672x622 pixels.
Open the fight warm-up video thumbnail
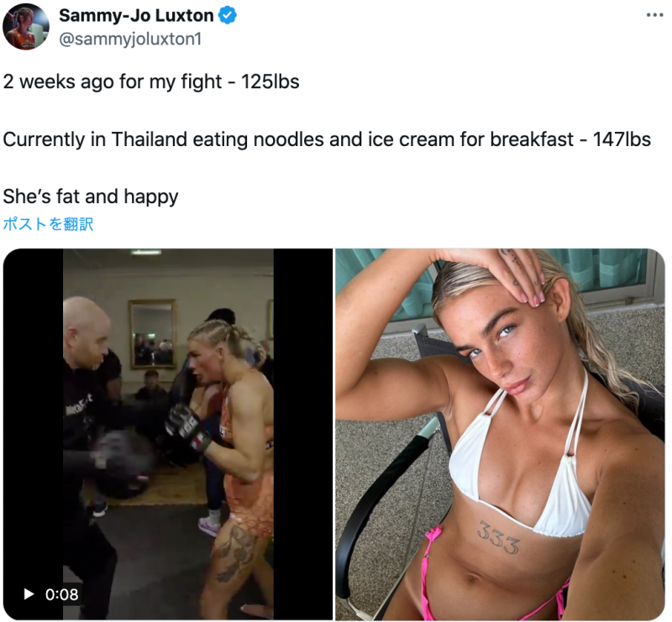point(168,434)
